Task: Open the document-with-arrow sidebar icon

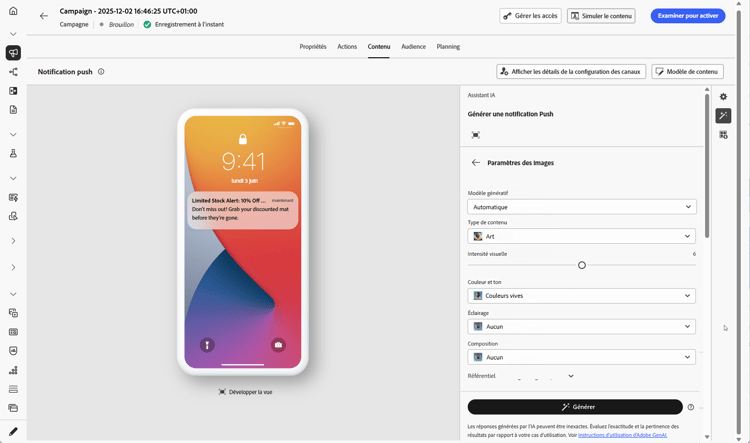Action: coord(13,216)
